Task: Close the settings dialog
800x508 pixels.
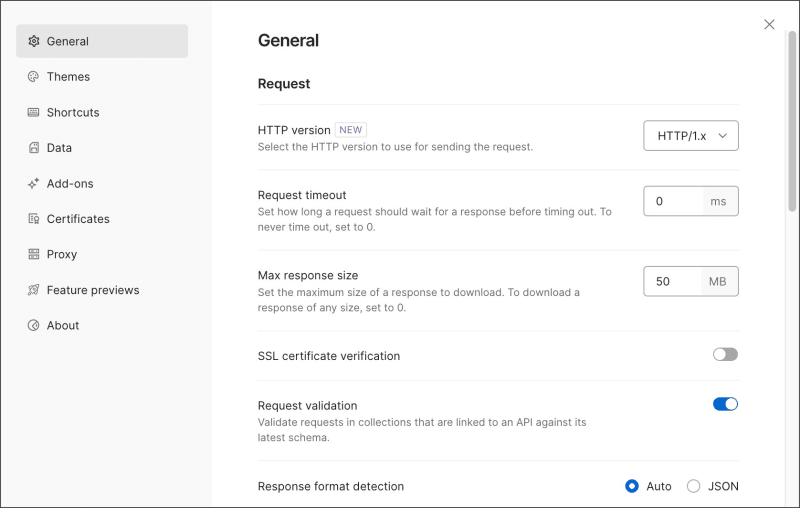Action: tap(769, 24)
